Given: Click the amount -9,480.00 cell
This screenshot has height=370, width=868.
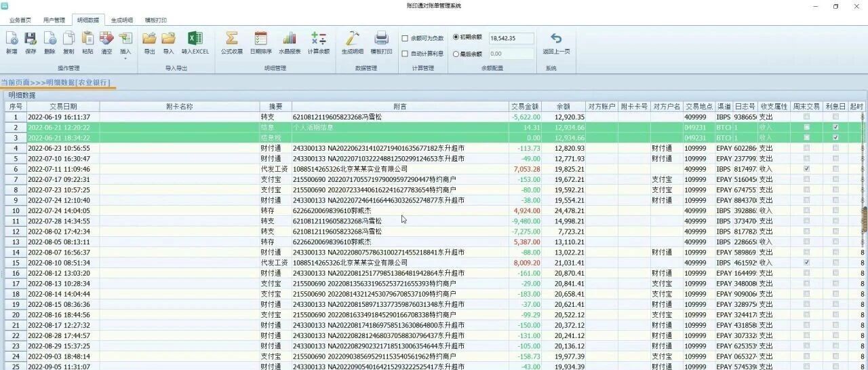Looking at the screenshot, I should 526,221.
